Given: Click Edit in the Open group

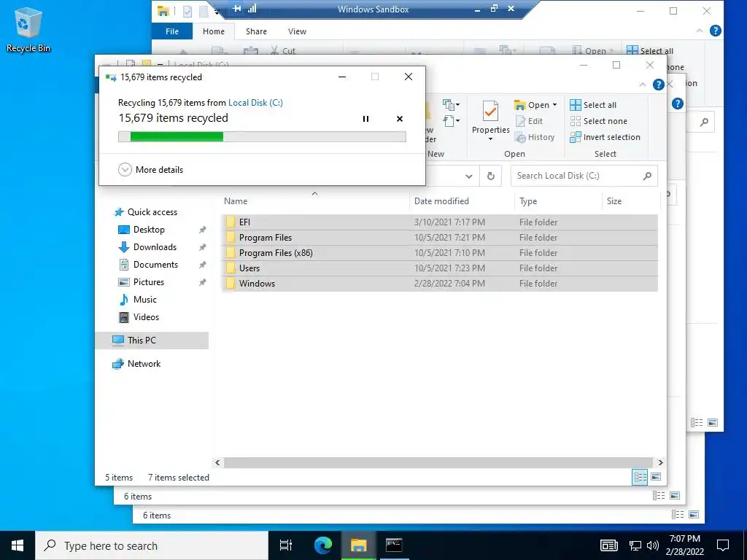Looking at the screenshot, I should pyautogui.click(x=530, y=121).
